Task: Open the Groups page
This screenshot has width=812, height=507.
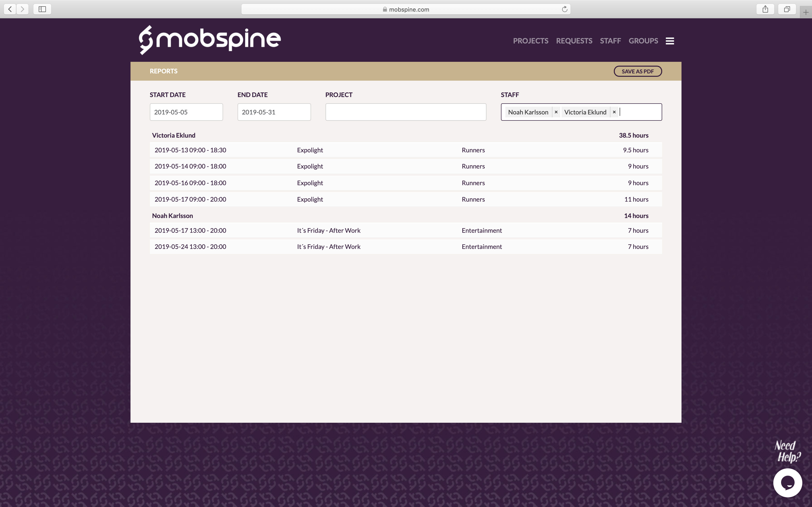Action: tap(643, 41)
